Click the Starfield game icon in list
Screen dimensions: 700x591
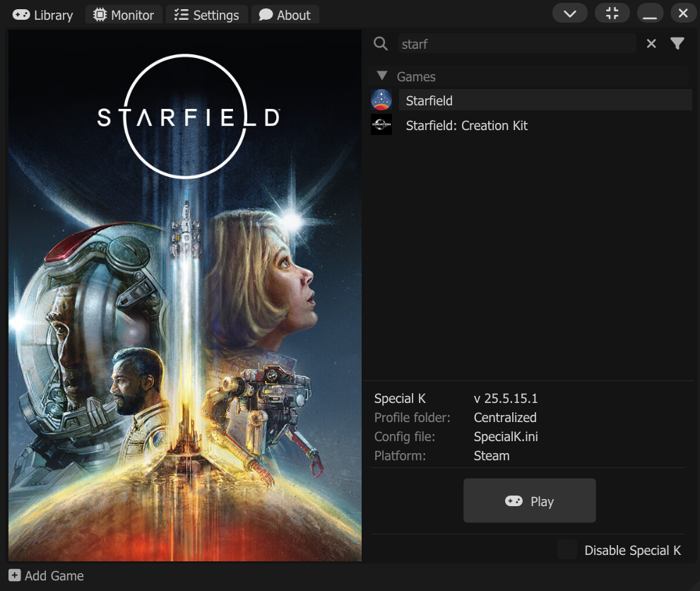pos(381,100)
